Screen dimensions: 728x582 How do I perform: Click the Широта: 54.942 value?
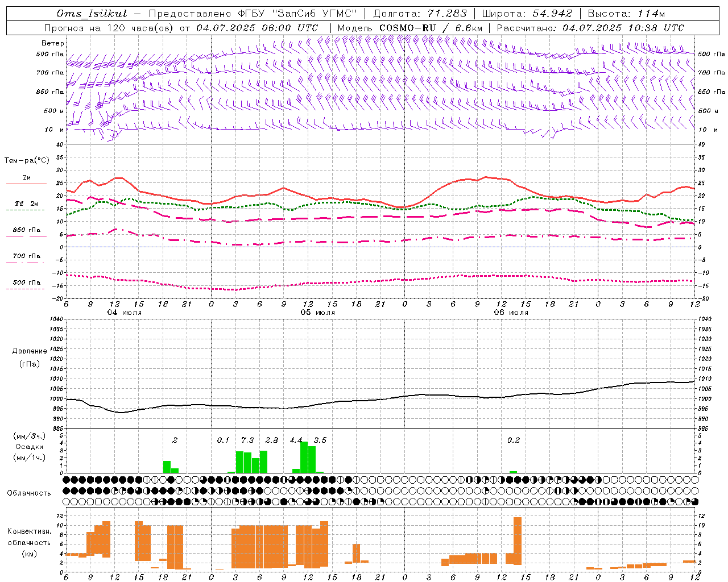(527, 14)
